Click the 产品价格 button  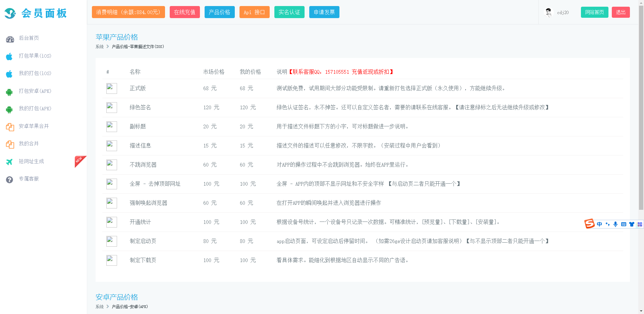pyautogui.click(x=219, y=12)
